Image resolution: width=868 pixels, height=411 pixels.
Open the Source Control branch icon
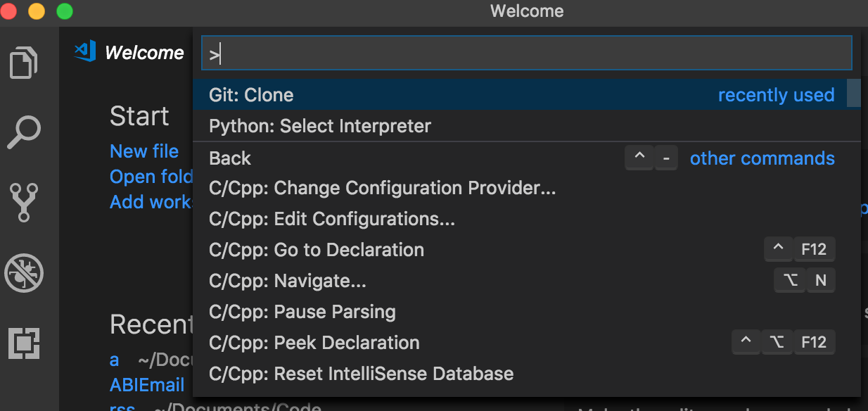(25, 203)
